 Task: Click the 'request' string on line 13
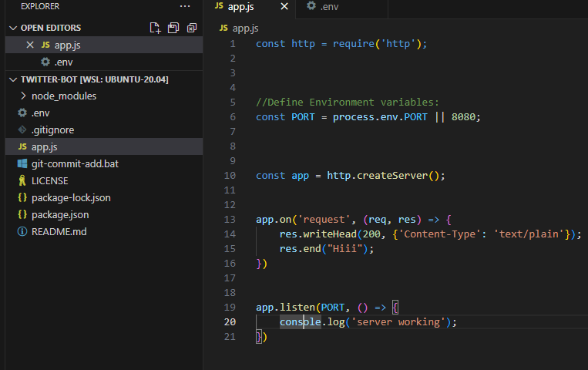(x=324, y=220)
